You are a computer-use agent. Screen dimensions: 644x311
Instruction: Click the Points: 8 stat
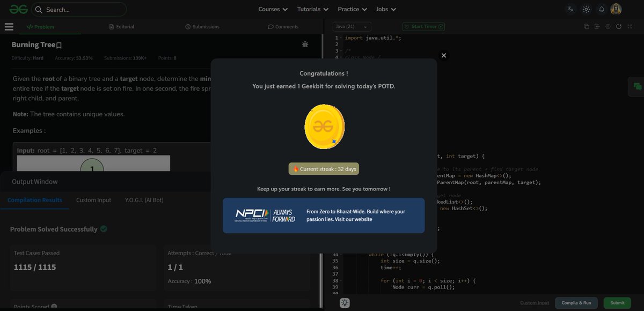[x=167, y=58]
